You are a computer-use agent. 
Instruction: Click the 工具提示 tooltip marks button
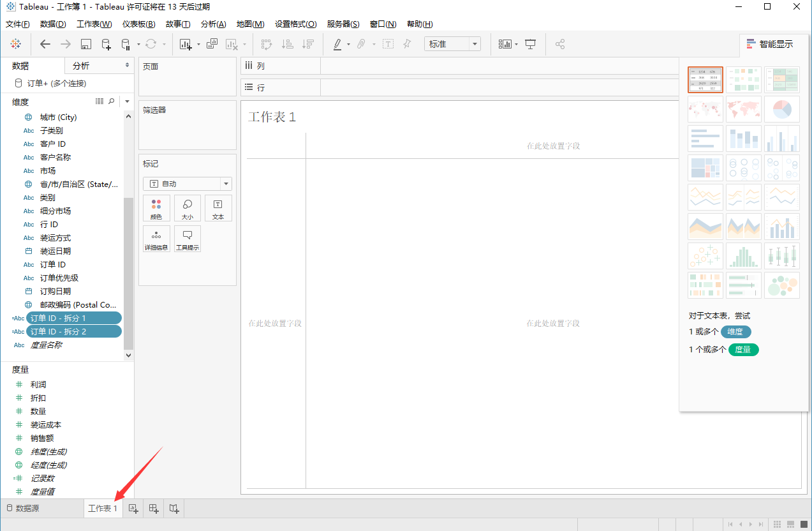pyautogui.click(x=188, y=239)
